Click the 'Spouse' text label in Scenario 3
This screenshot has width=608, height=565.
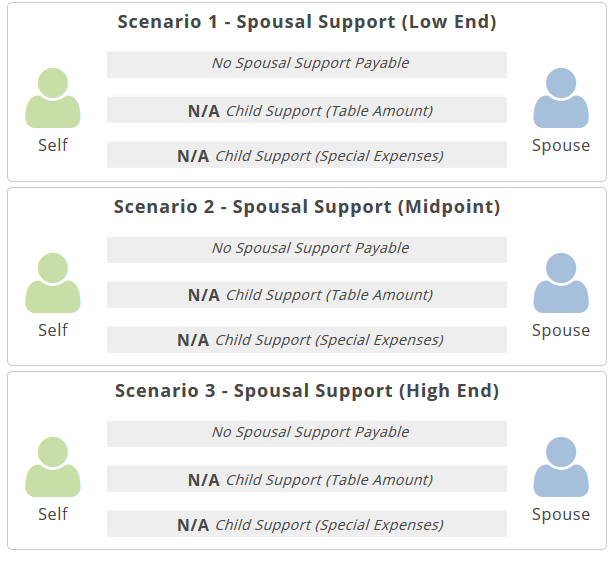(x=561, y=514)
